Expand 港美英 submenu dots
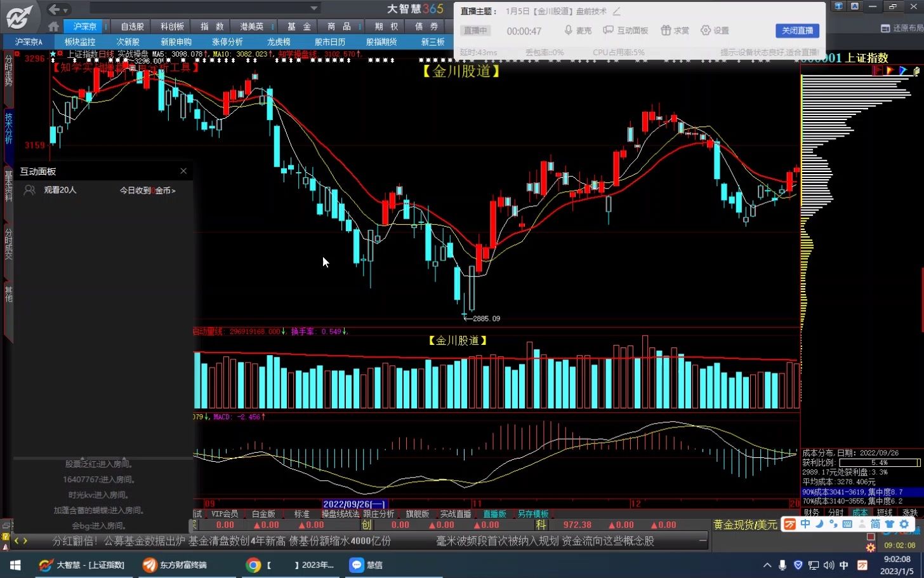Image resolution: width=924 pixels, height=578 pixels. pyautogui.click(x=273, y=27)
